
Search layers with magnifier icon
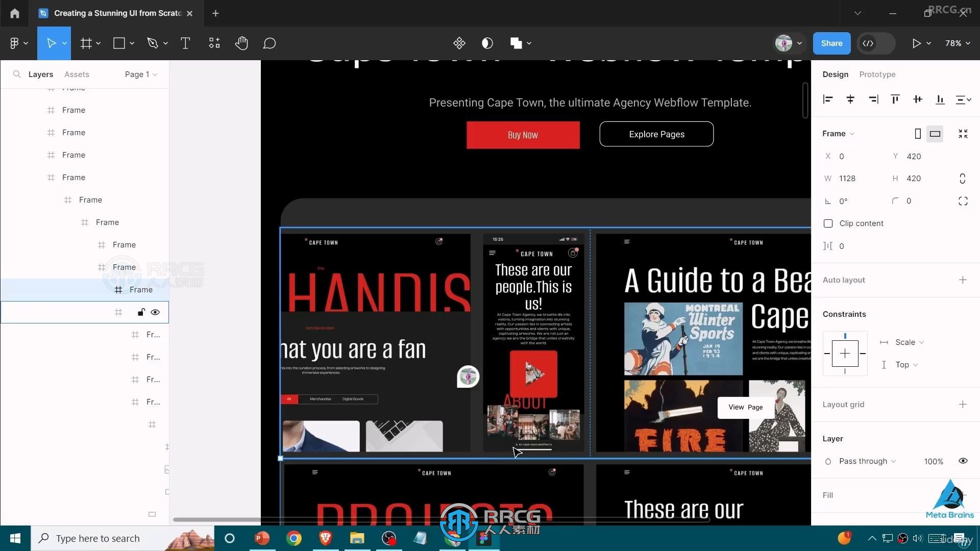click(17, 74)
